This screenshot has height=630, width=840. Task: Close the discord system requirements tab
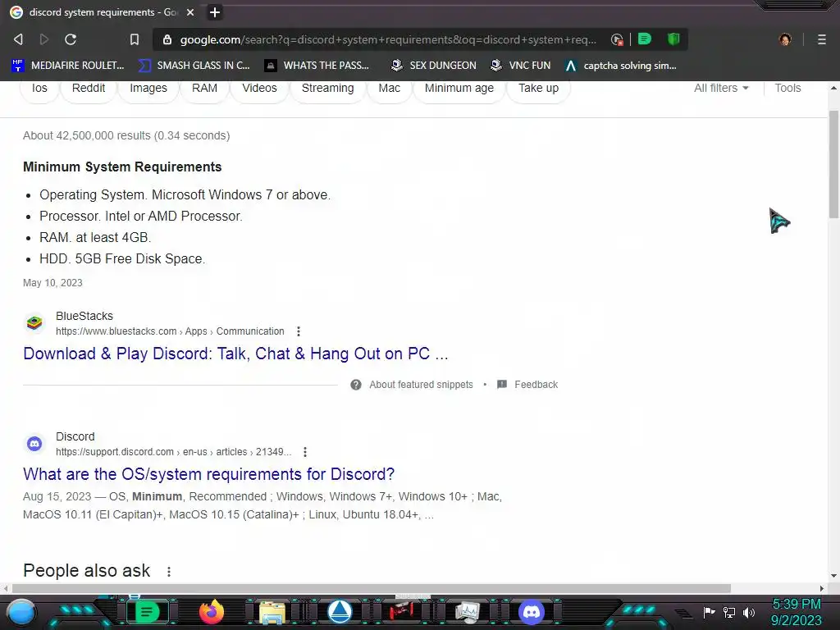[190, 12]
